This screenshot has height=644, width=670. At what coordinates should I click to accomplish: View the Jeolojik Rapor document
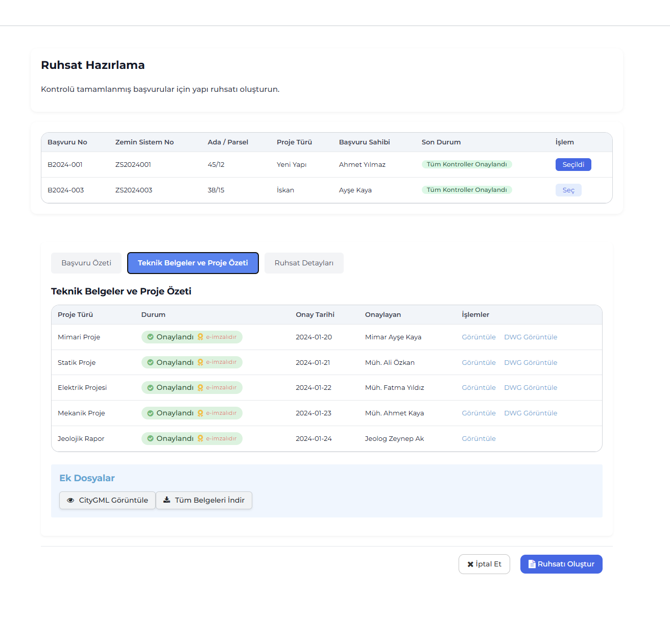(x=478, y=439)
